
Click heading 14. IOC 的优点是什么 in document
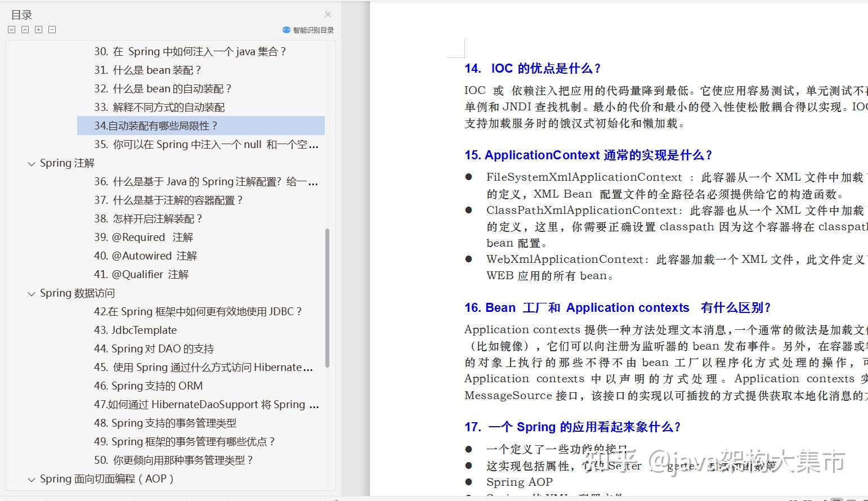click(x=533, y=69)
